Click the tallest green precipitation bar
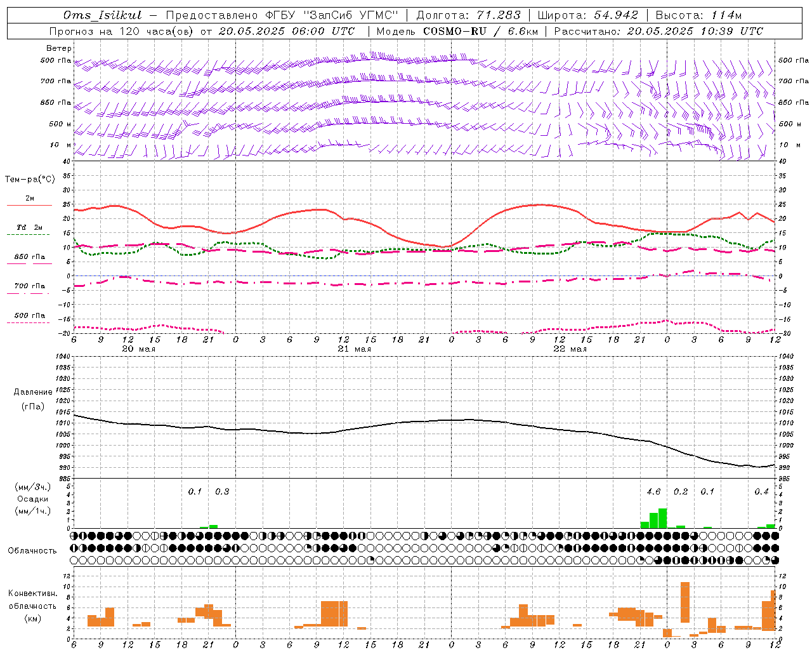812x650 pixels. click(662, 518)
